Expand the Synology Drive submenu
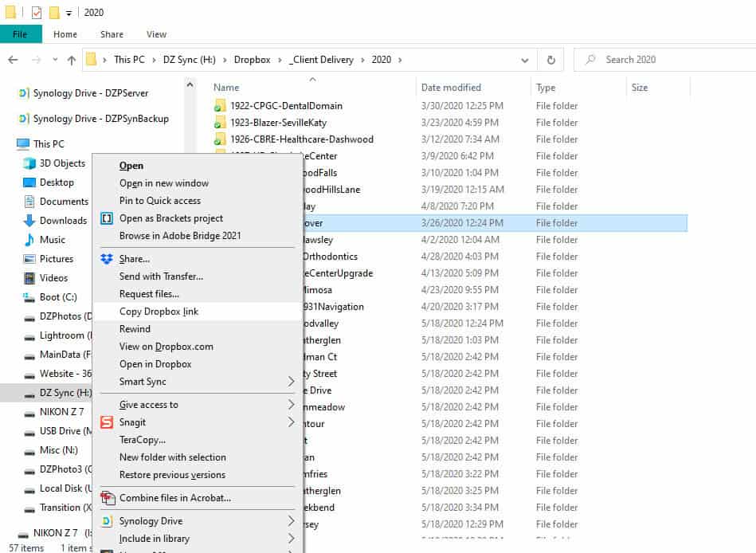The image size is (756, 553). [291, 521]
